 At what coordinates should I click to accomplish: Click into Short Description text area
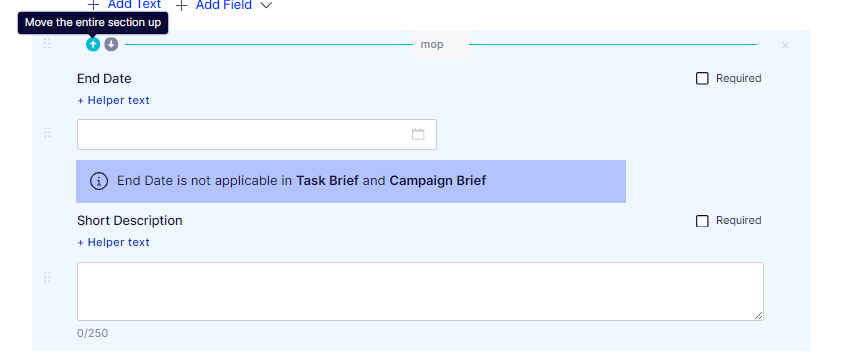tap(420, 292)
